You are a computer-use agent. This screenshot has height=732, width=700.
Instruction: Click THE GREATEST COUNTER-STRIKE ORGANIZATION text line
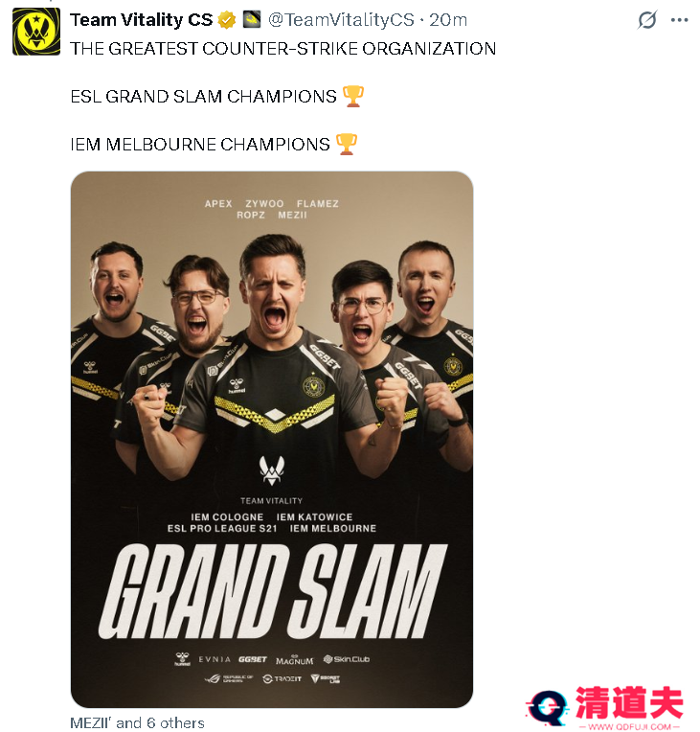click(282, 49)
